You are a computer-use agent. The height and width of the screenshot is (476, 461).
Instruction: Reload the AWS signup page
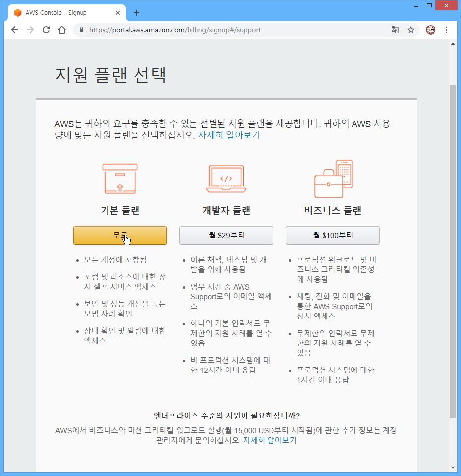46,30
